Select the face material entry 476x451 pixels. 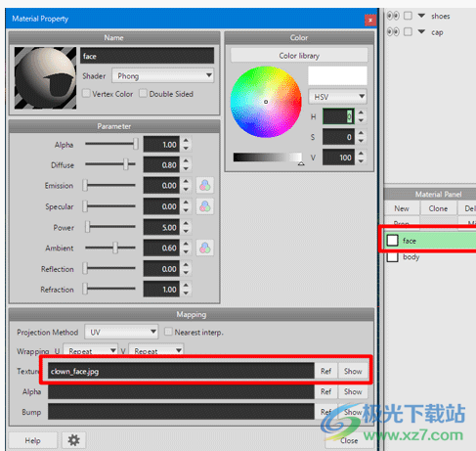point(430,241)
